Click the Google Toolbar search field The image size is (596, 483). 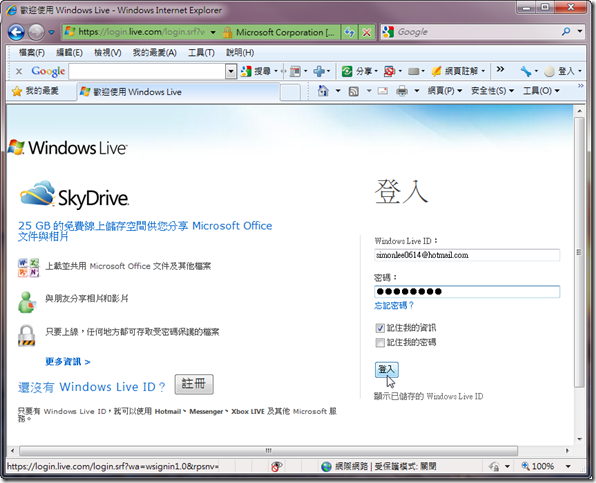pyautogui.click(x=147, y=71)
